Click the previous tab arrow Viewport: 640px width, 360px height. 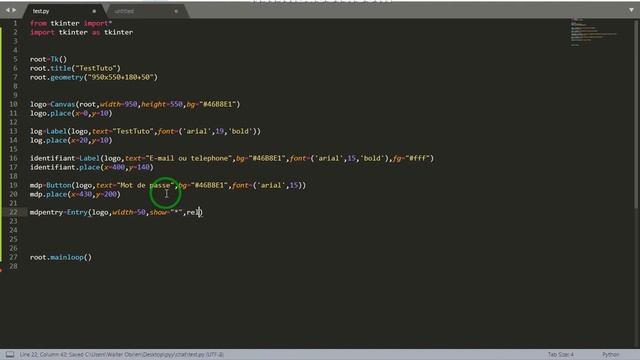pos(7,10)
